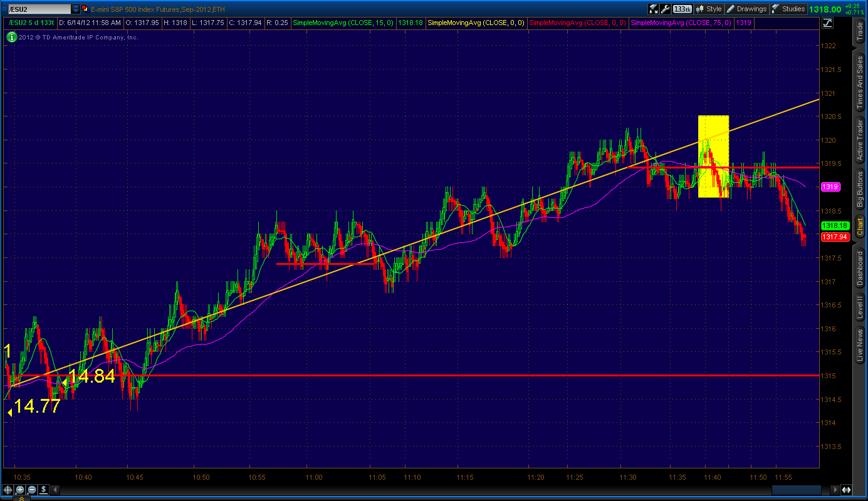Image resolution: width=868 pixels, height=501 pixels.
Task: Click the C: 1317.94 close value
Action: tap(246, 23)
